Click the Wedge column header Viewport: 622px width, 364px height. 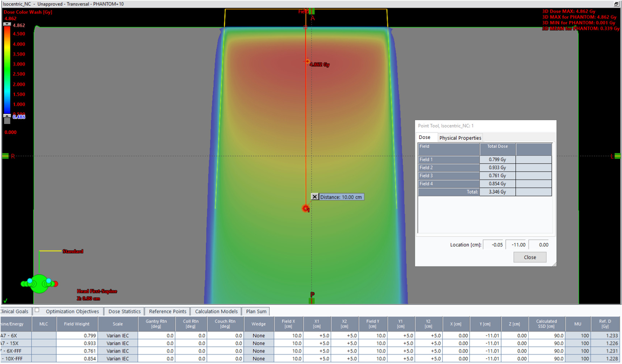(x=259, y=324)
